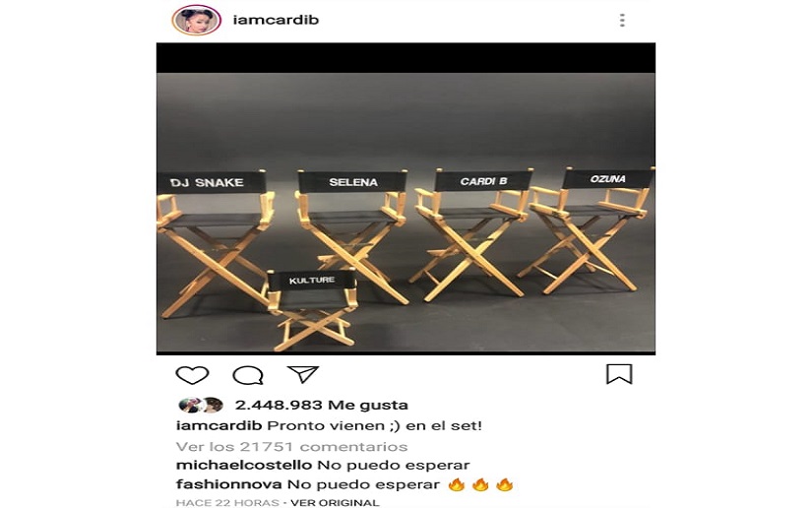The height and width of the screenshot is (508, 812).
Task: Open fashionnova commenter profile
Action: (x=229, y=484)
